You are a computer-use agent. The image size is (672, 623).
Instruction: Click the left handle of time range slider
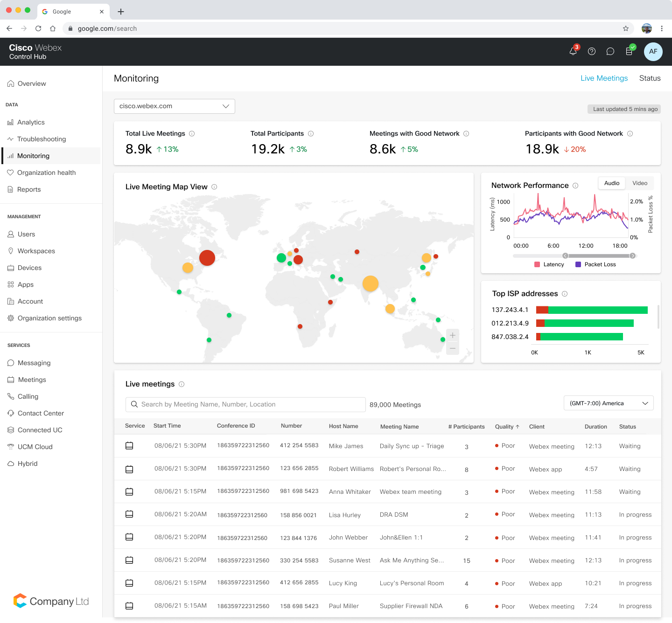(566, 256)
